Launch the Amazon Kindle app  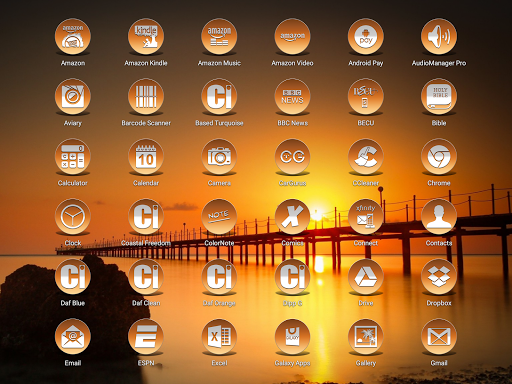click(146, 37)
